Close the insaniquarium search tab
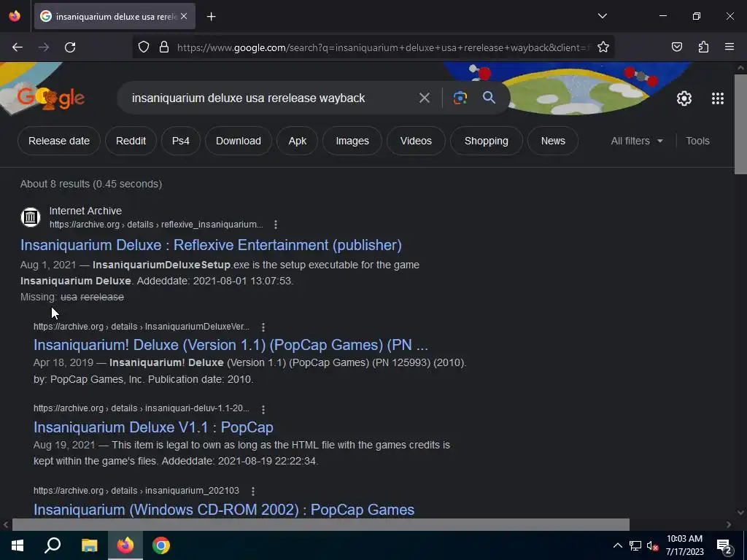The height and width of the screenshot is (560, 747). tap(184, 16)
